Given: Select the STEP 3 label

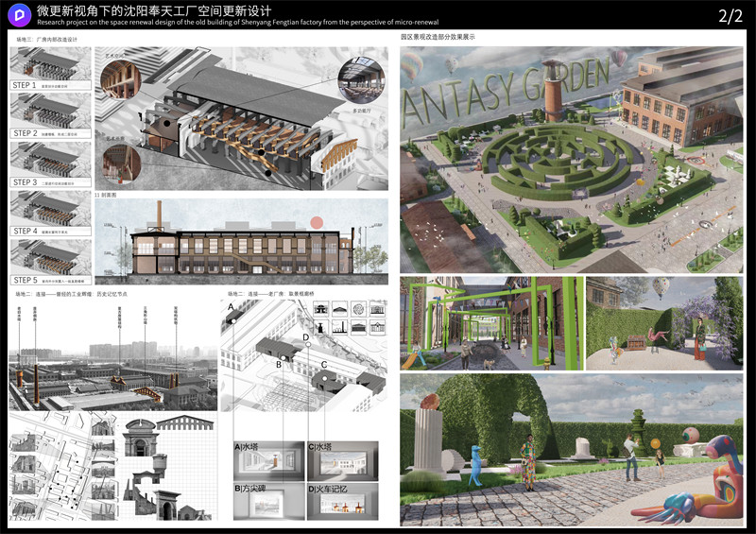Looking at the screenshot, I should 26,182.
